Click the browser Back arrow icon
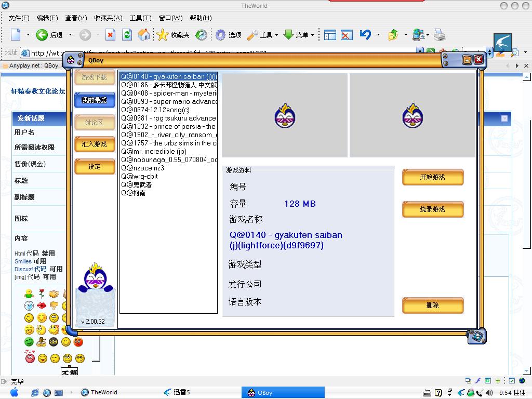This screenshot has width=532, height=399. coord(42,35)
